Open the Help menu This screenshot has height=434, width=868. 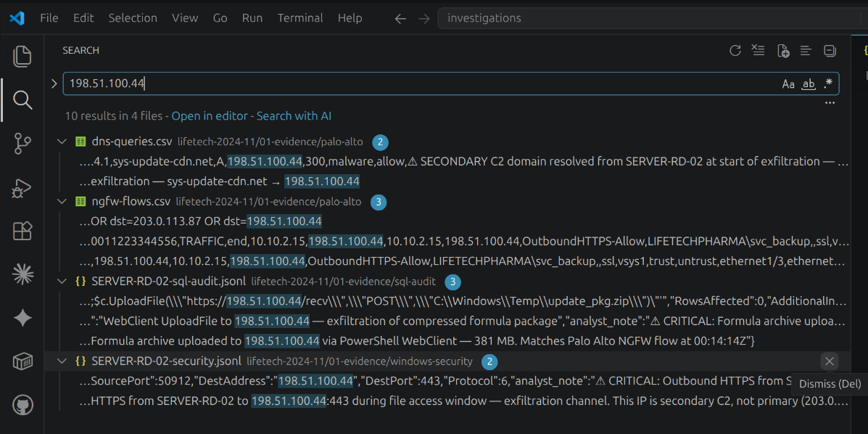pos(350,18)
